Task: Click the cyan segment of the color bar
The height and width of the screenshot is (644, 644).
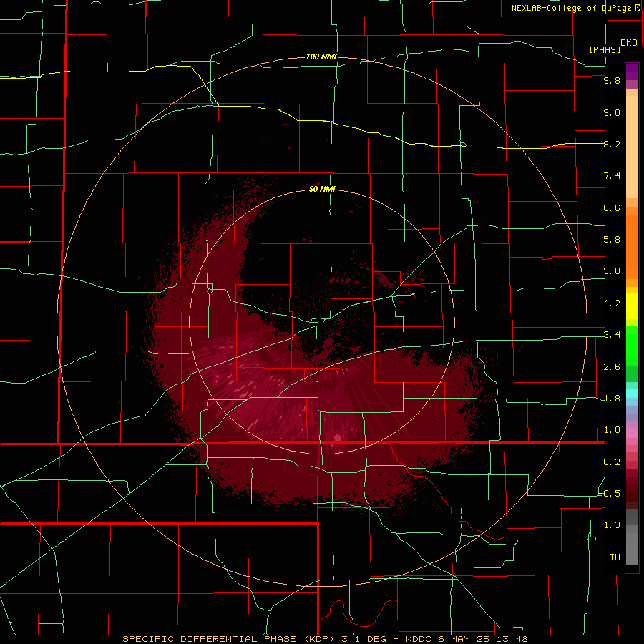Action: click(x=632, y=394)
